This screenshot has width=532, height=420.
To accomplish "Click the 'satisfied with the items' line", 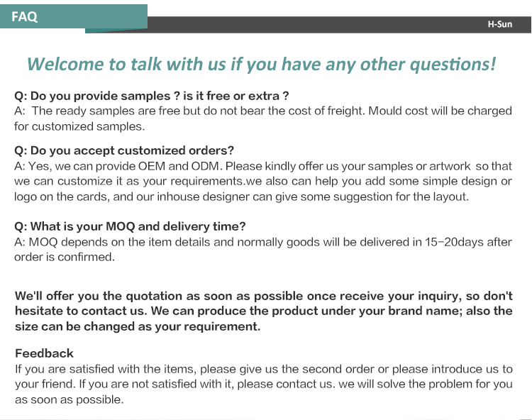I will (264, 369).
